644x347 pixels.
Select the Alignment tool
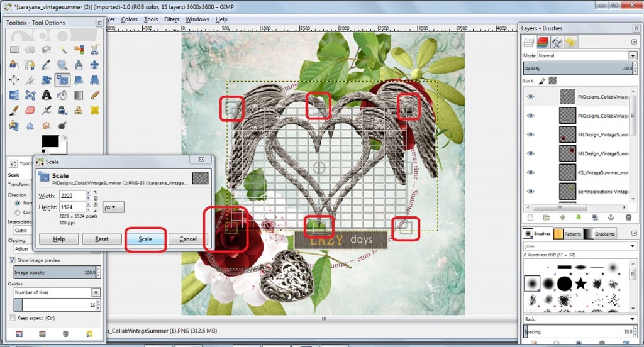point(14,80)
